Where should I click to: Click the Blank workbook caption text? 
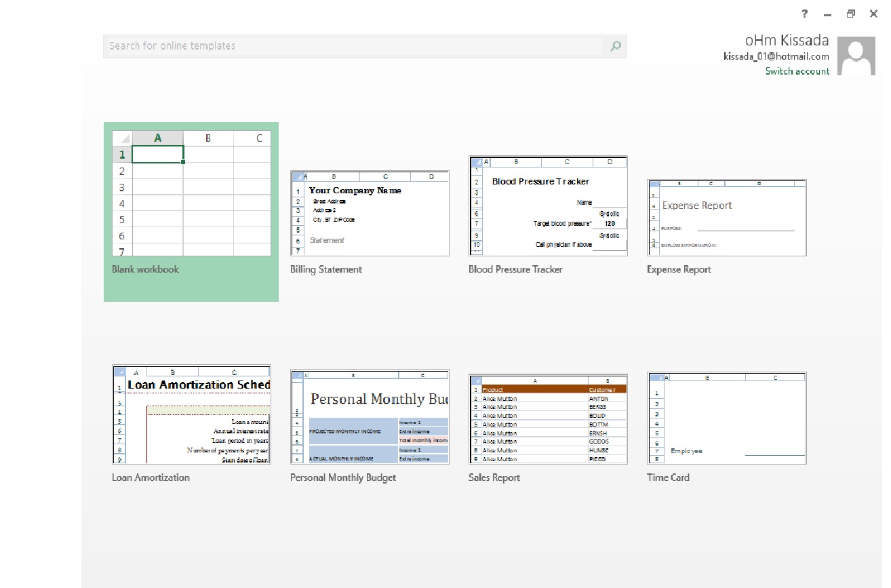coord(145,269)
